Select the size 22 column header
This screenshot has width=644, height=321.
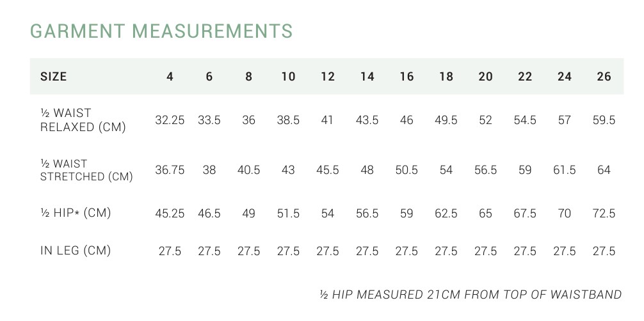coord(525,77)
